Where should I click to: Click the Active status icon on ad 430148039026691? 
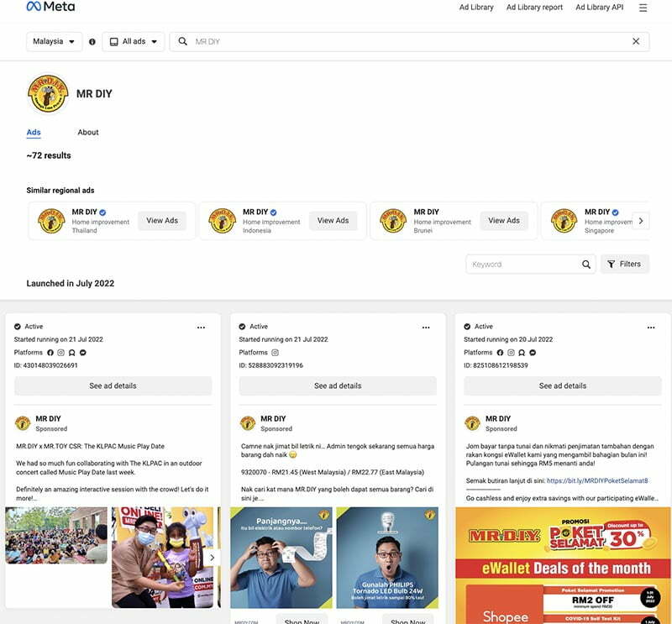point(18,327)
